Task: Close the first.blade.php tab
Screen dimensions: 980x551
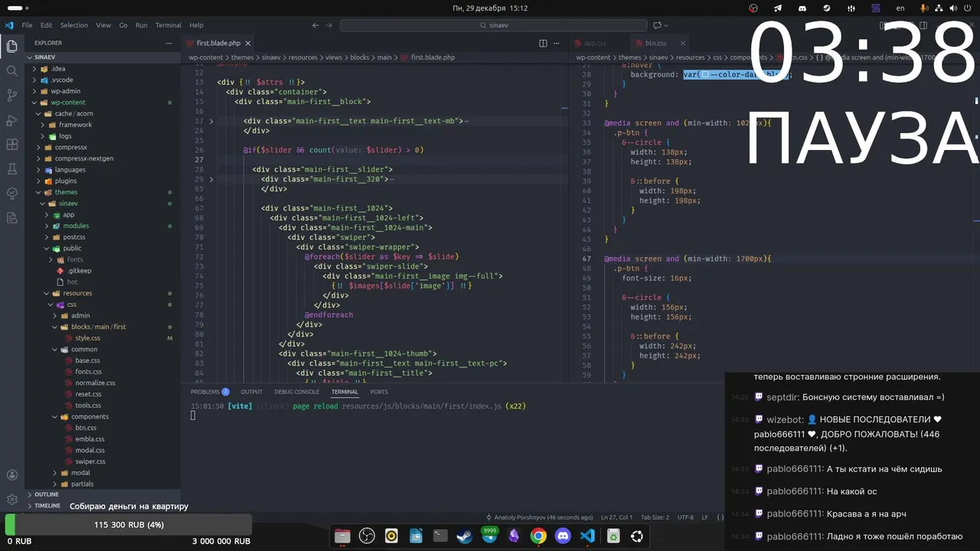Action: pos(248,43)
